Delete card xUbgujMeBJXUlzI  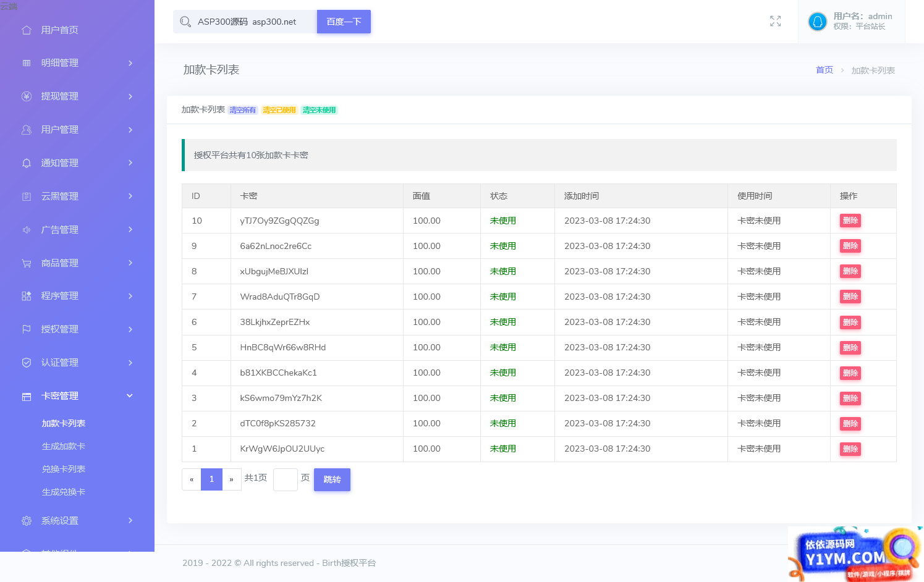pyautogui.click(x=850, y=271)
